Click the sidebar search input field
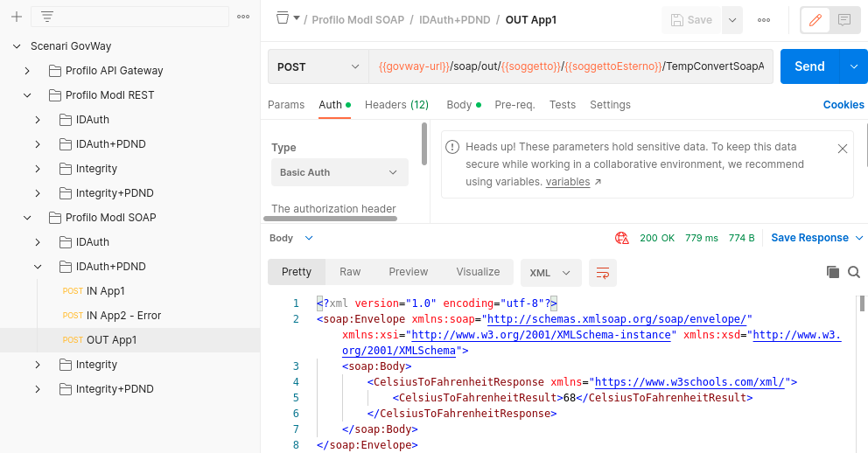Screen dimensions: 868x453 pyautogui.click(x=130, y=17)
